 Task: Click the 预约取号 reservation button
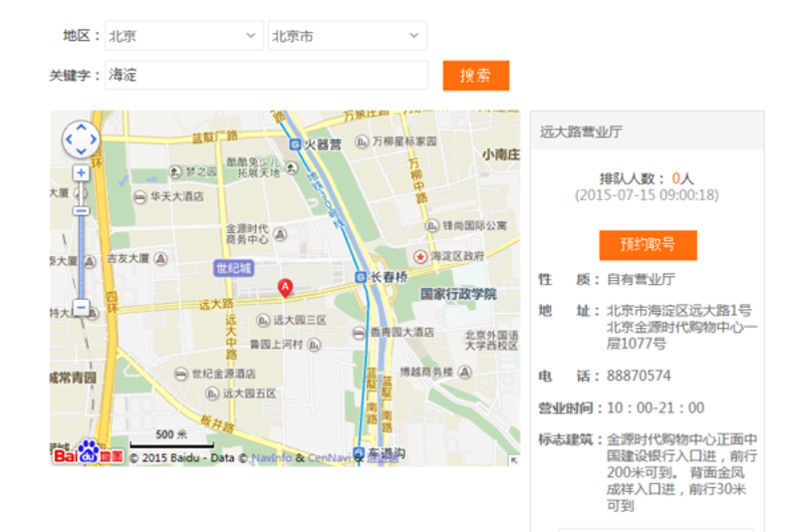click(649, 245)
